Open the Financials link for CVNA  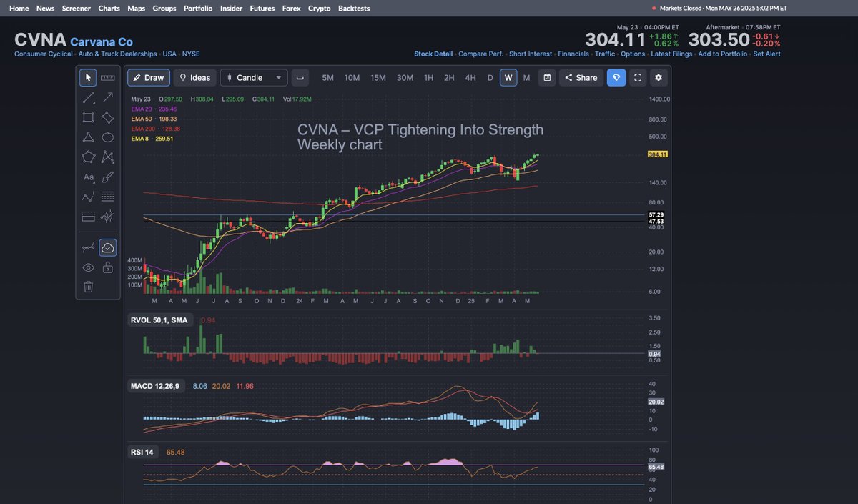coord(573,54)
